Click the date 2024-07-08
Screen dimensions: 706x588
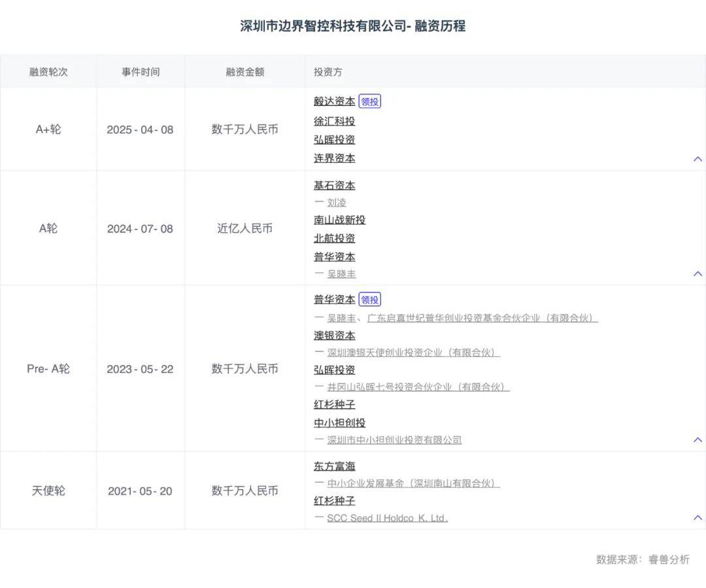point(140,229)
